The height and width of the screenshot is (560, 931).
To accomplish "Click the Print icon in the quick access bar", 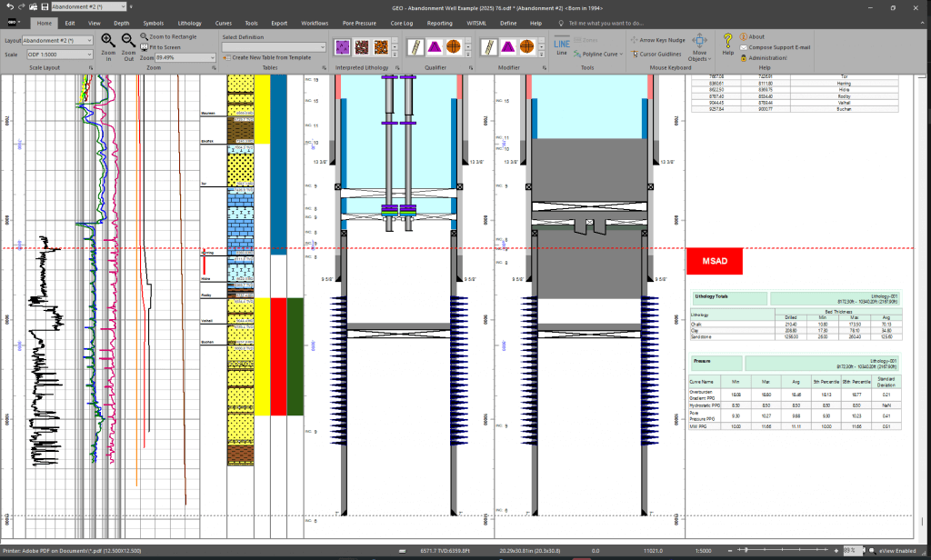I will [34, 7].
